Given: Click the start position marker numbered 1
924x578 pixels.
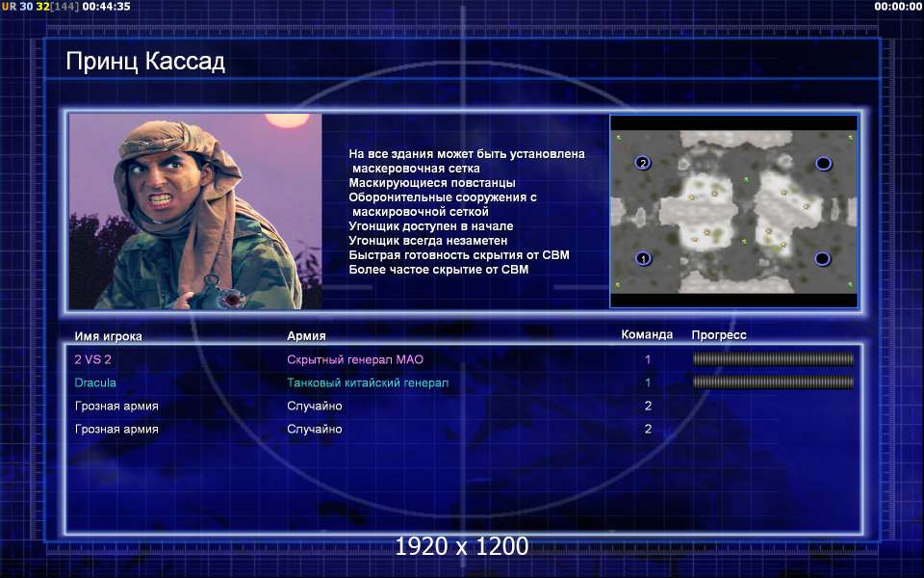Looking at the screenshot, I should point(644,258).
